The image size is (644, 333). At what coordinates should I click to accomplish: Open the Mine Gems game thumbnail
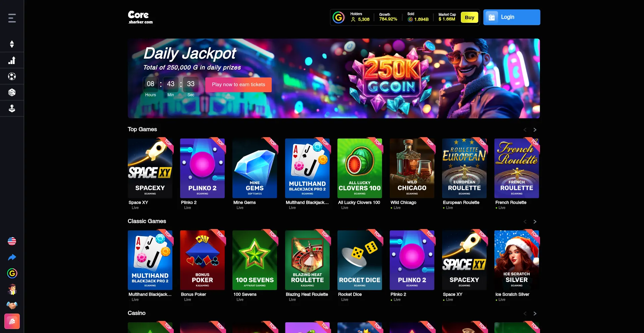(255, 168)
